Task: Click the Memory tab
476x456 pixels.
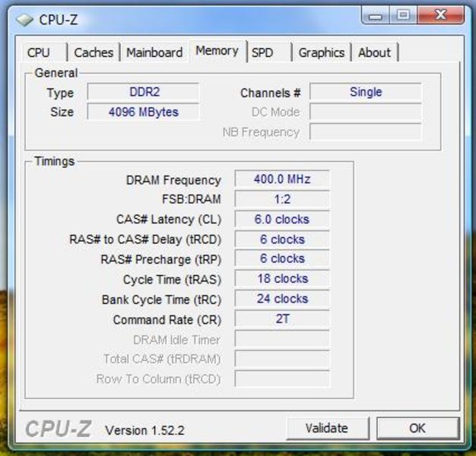Action: (x=217, y=51)
